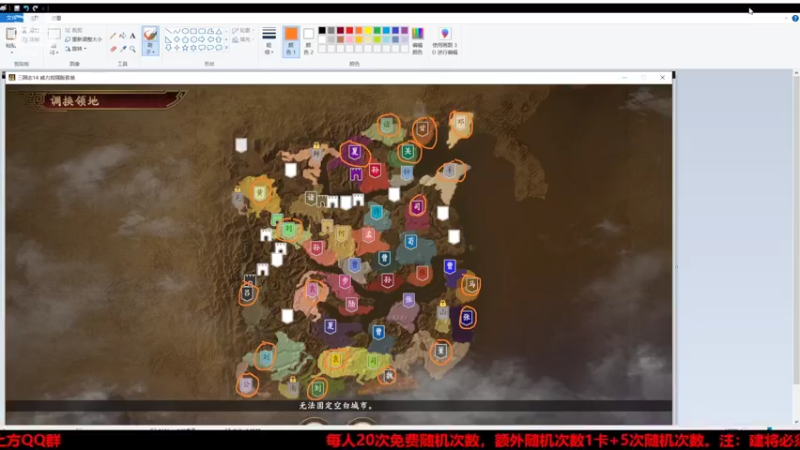The height and width of the screenshot is (450, 800).
Task: Click the Resize (重新调整大小) button
Action: (83, 39)
